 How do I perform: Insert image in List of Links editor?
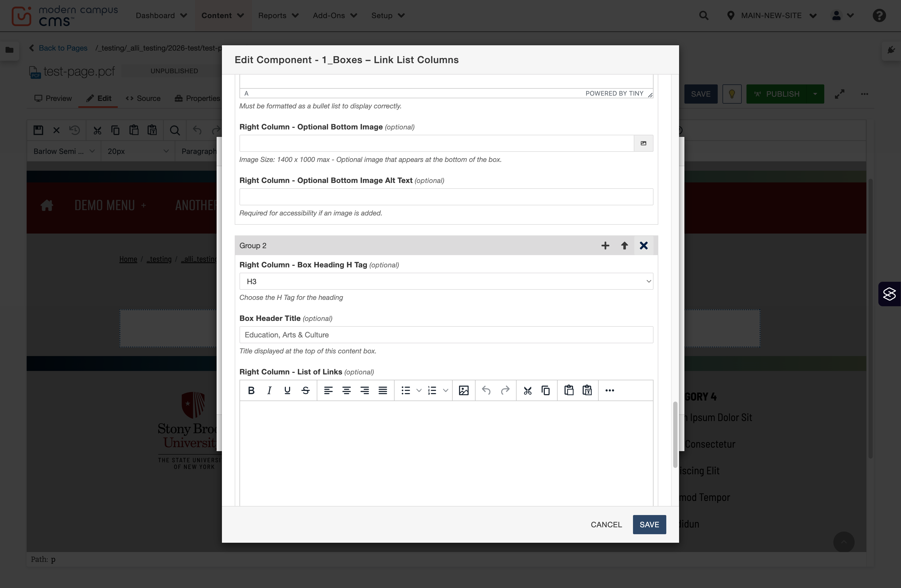click(464, 390)
